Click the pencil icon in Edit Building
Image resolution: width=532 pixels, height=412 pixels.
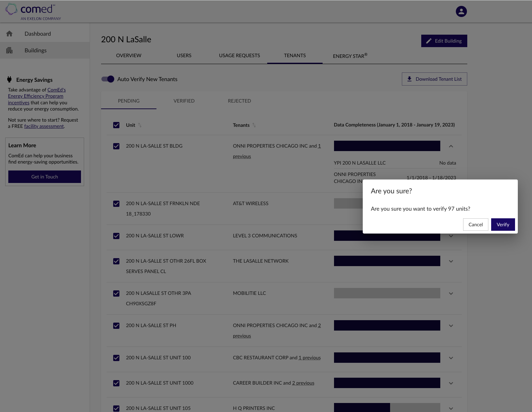tap(429, 41)
